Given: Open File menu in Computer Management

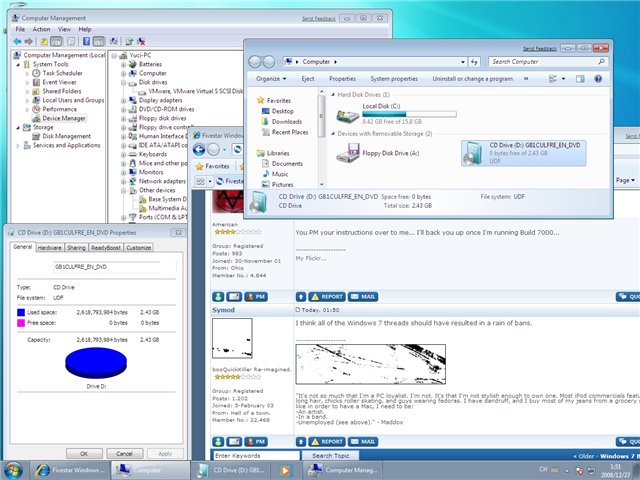Looking at the screenshot, I should pyautogui.click(x=20, y=29).
